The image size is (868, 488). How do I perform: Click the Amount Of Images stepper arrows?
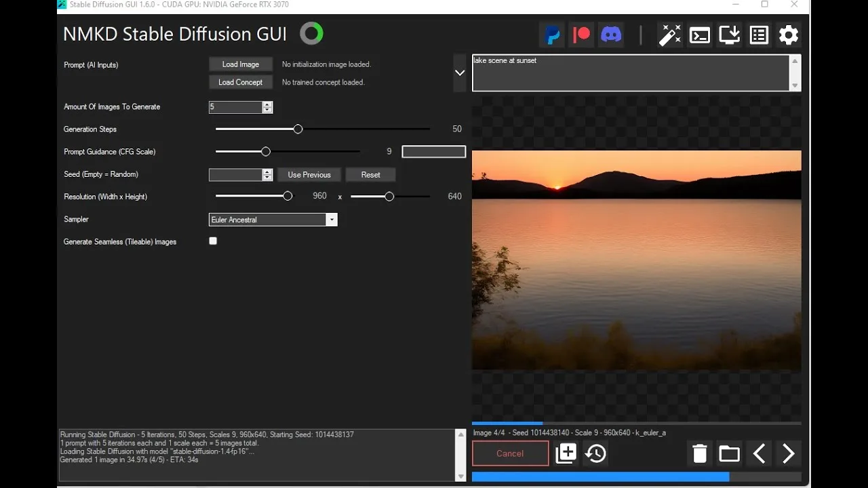coord(267,107)
